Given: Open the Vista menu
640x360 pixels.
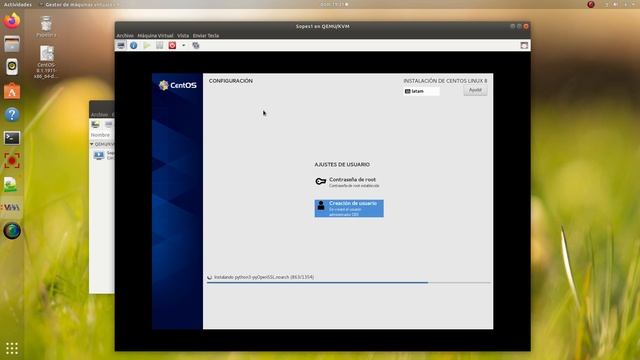Looking at the screenshot, I should [x=183, y=36].
